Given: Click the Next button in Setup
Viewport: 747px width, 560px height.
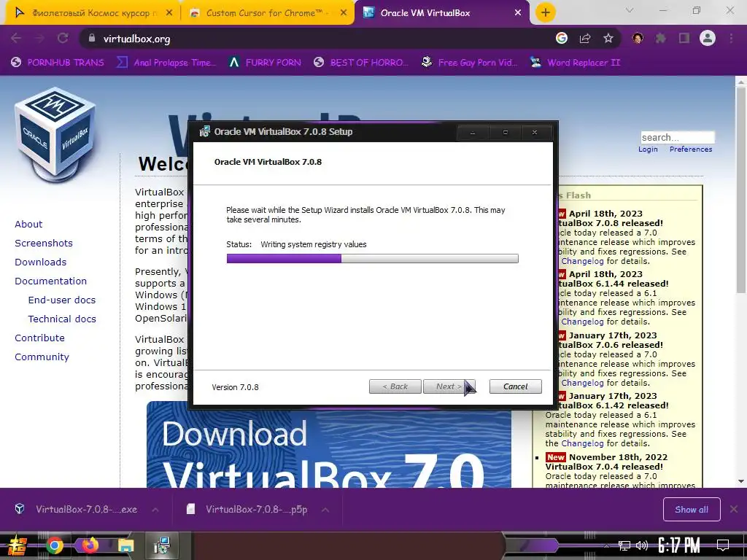Looking at the screenshot, I should click(449, 386).
